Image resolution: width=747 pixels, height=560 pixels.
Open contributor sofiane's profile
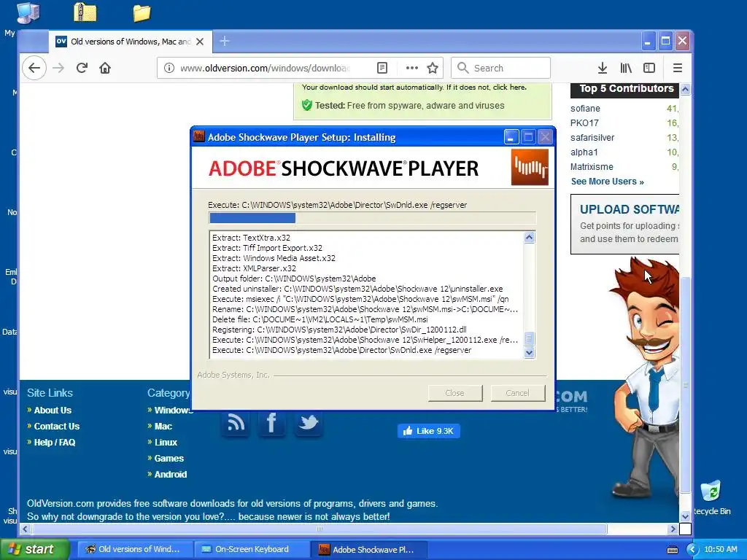click(x=585, y=109)
